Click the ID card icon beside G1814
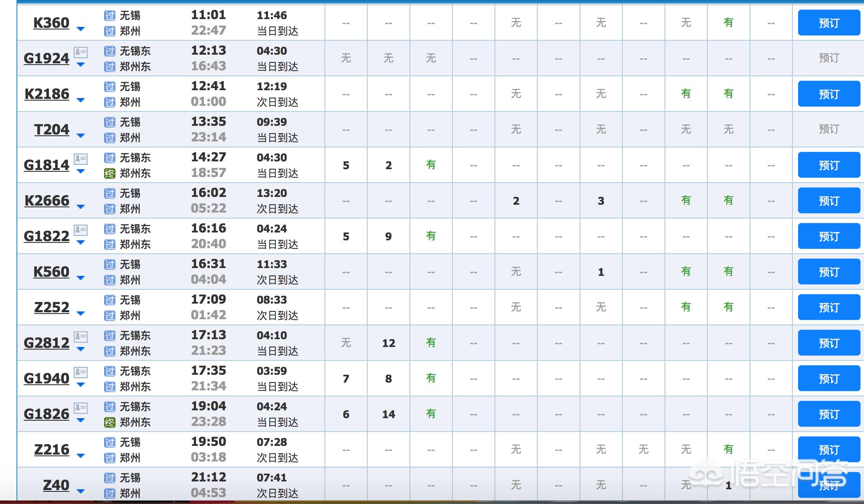The height and width of the screenshot is (504, 864). [81, 159]
